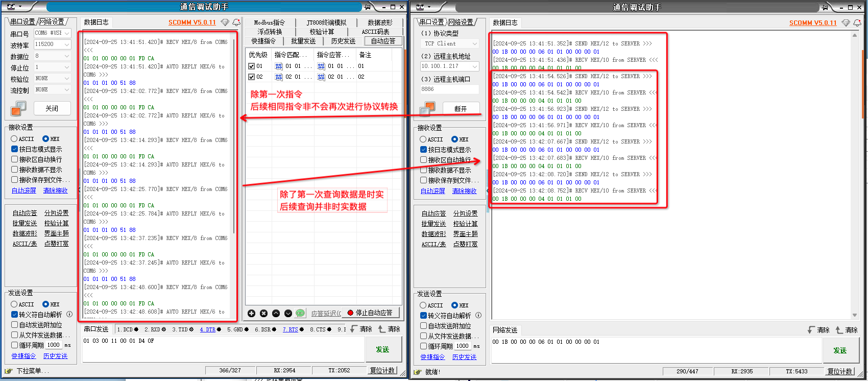Open the 批量发送 tab
Image resolution: width=868 pixels, height=381 pixels.
(303, 41)
